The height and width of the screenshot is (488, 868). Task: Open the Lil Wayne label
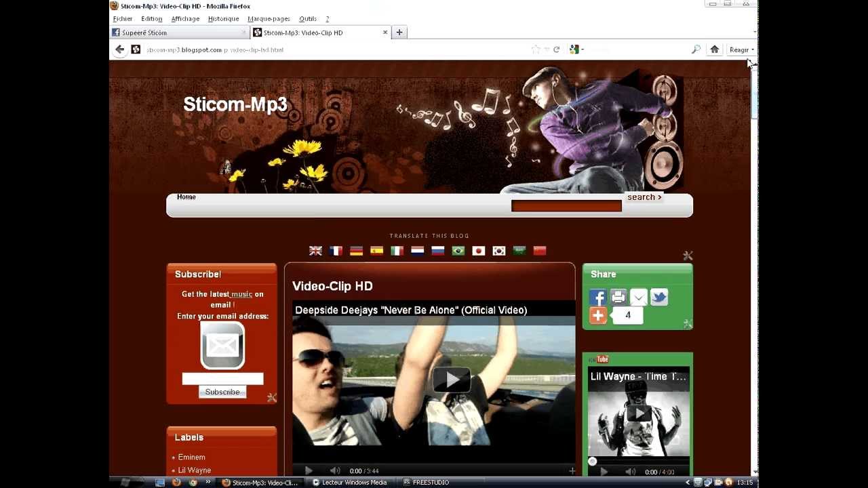click(x=194, y=470)
